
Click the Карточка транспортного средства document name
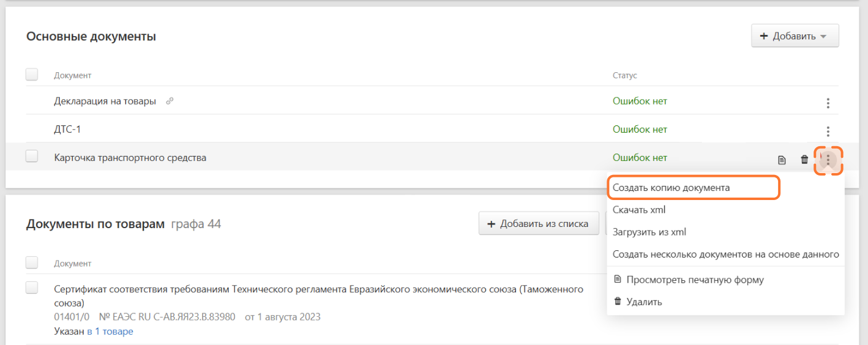coord(130,157)
